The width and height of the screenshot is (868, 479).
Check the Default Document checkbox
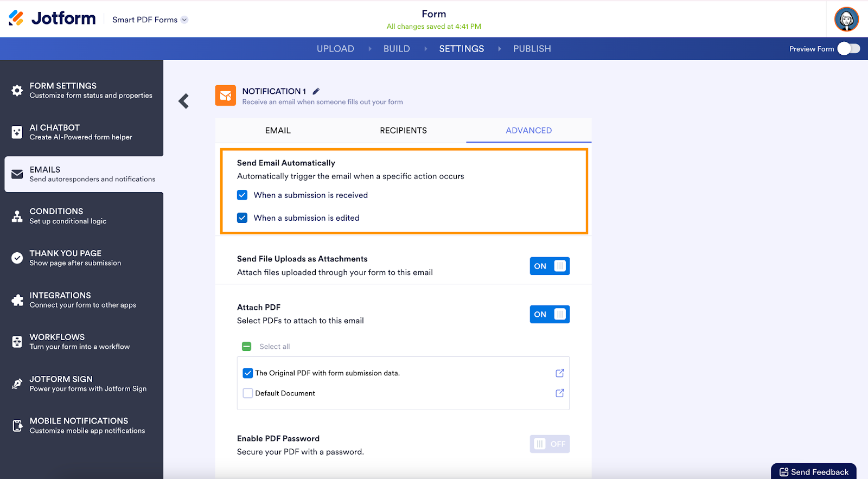[x=248, y=393]
